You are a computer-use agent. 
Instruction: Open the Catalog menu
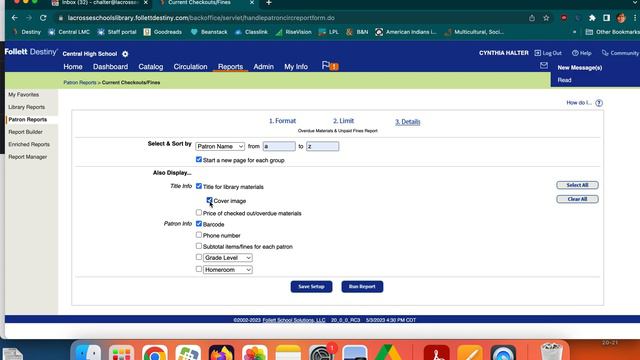[151, 67]
